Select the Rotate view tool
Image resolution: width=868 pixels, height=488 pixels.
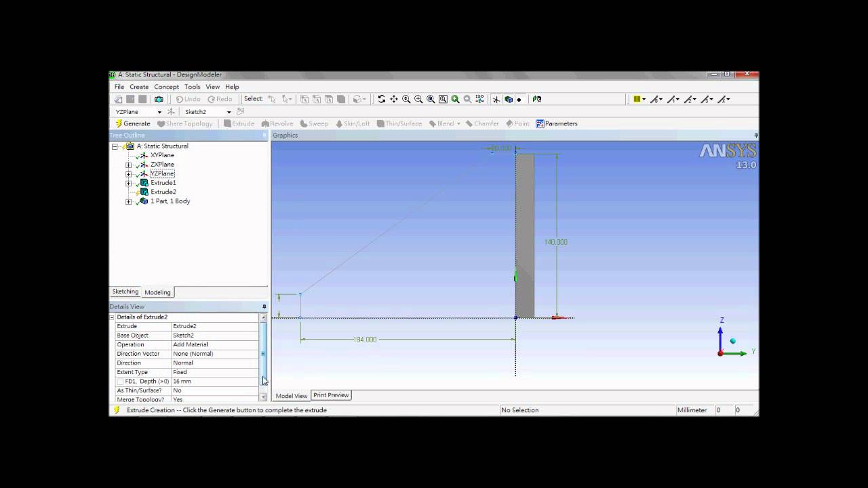[x=381, y=99]
